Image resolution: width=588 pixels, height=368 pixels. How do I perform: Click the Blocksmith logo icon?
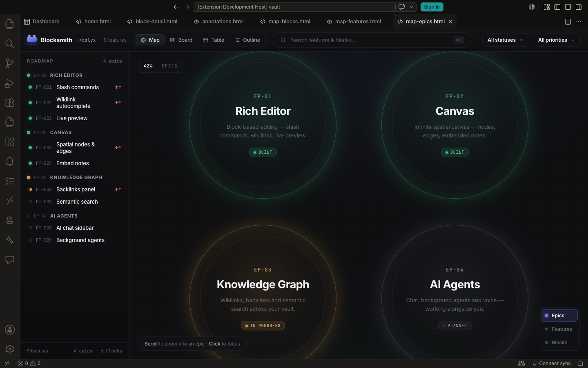coord(32,39)
